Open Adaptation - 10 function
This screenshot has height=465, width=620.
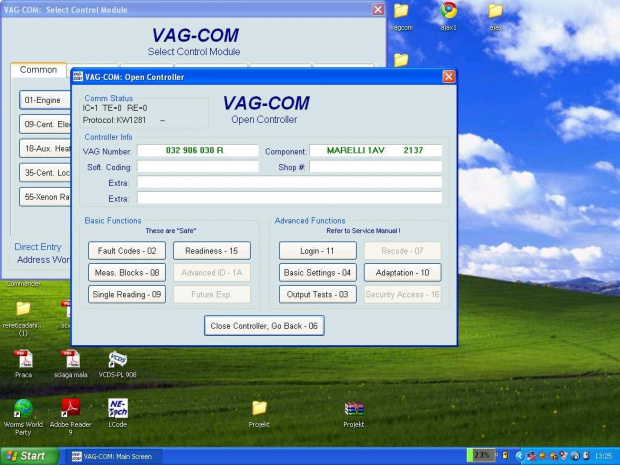403,272
